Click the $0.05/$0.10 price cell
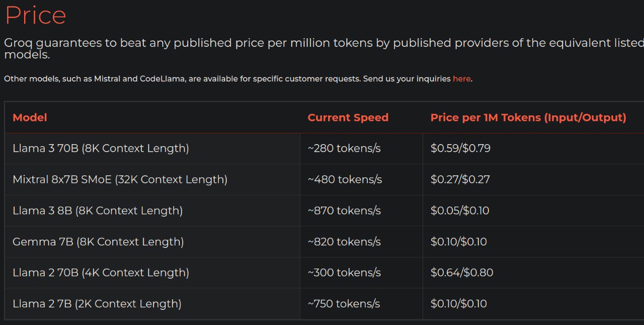 pos(460,211)
